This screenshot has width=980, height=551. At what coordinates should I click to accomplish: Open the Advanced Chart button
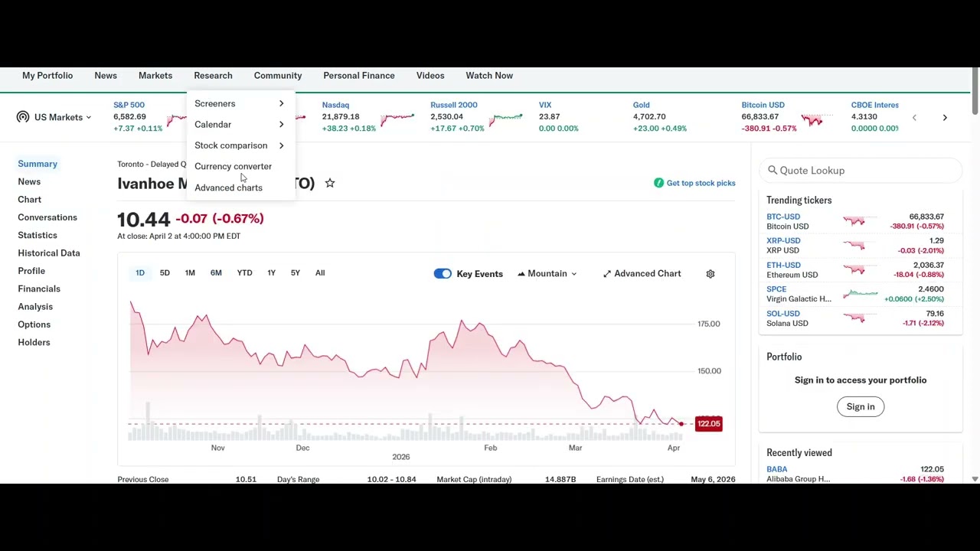pyautogui.click(x=642, y=274)
